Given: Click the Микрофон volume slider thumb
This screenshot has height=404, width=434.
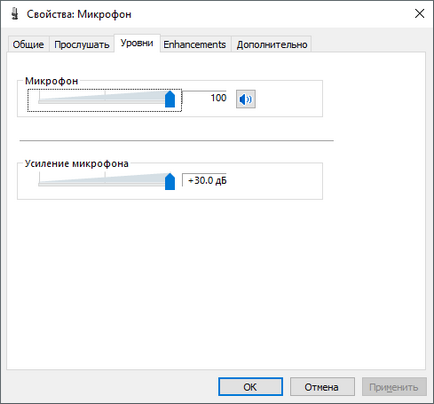Looking at the screenshot, I should pos(170,99).
